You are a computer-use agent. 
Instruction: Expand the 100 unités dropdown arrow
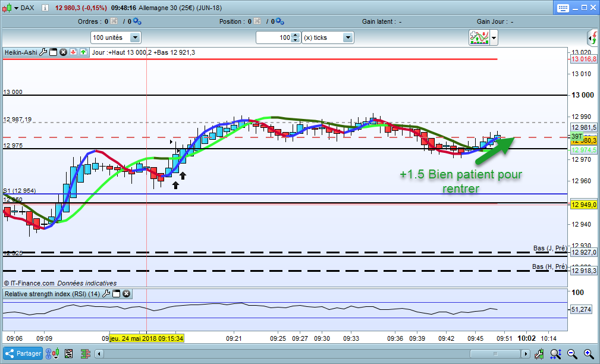coord(135,37)
